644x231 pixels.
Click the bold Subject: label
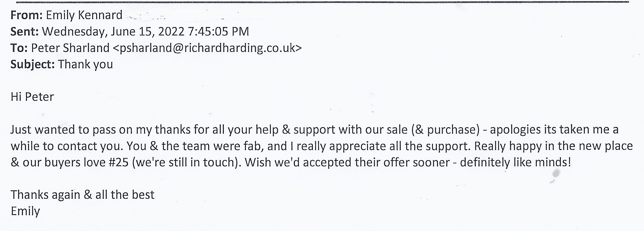(32, 64)
